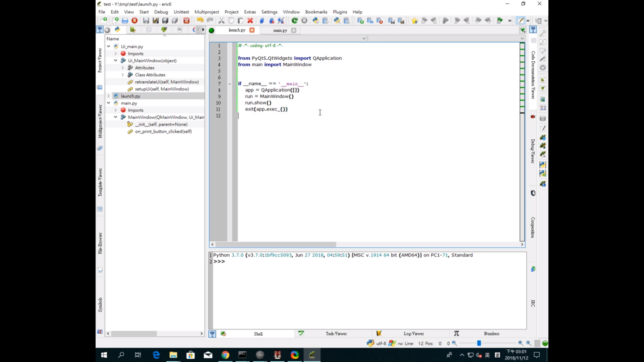644x362 pixels.
Task: Click the Shell python icon in bottom panel
Action: (223, 334)
